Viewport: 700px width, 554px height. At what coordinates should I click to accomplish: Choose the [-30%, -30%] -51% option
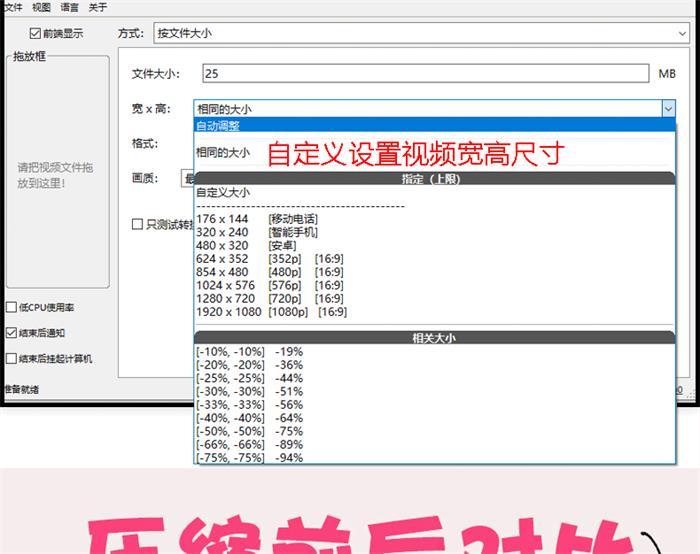(435, 392)
